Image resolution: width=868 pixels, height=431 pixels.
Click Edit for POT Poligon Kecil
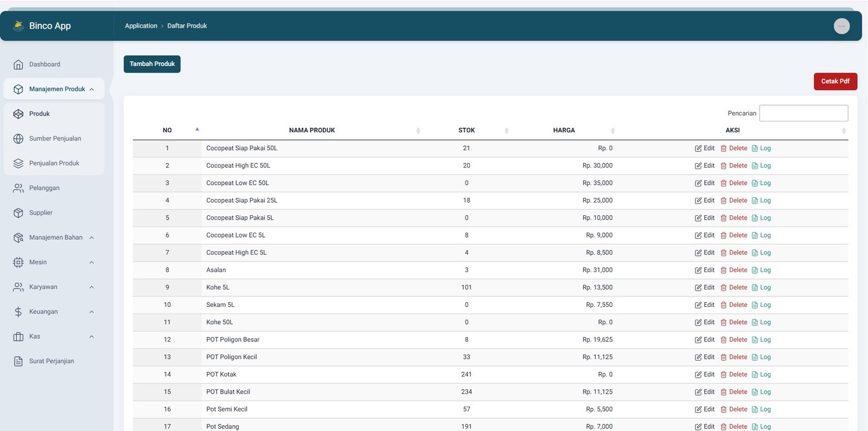pyautogui.click(x=705, y=357)
